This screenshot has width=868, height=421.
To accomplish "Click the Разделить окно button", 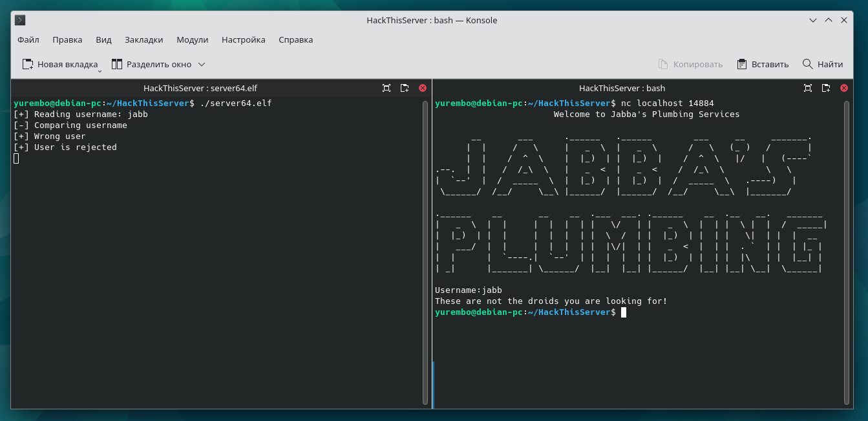I will [x=152, y=64].
